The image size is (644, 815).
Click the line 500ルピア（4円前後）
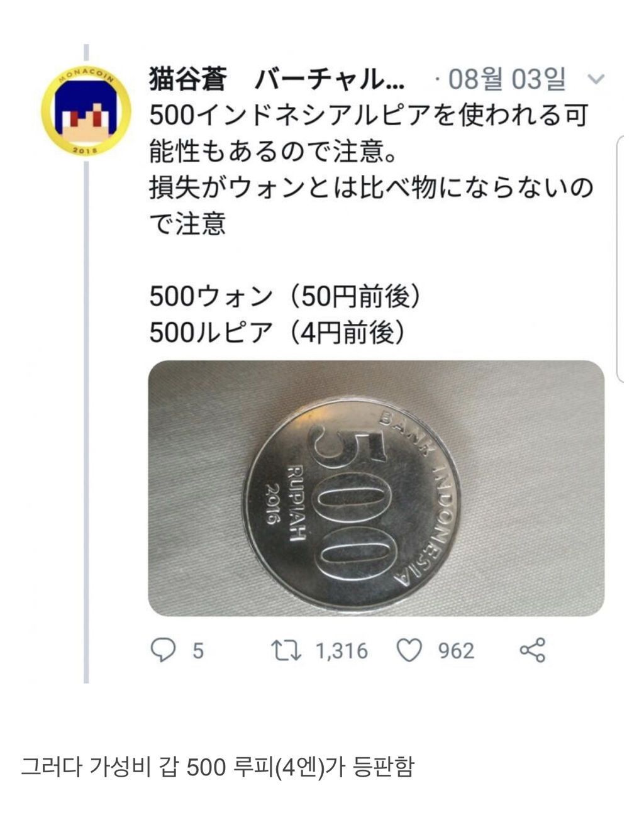coord(277,333)
